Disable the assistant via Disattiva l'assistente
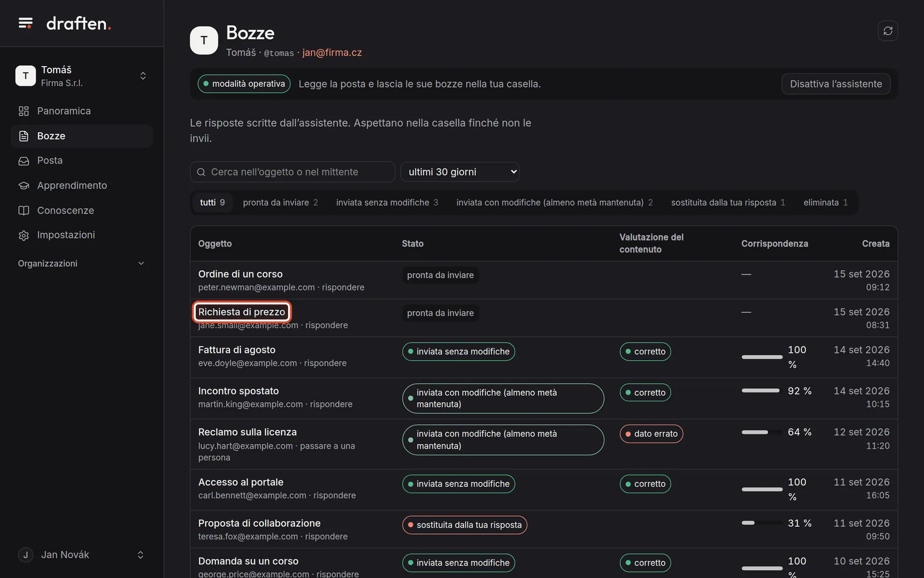The width and height of the screenshot is (924, 578). [x=835, y=84]
